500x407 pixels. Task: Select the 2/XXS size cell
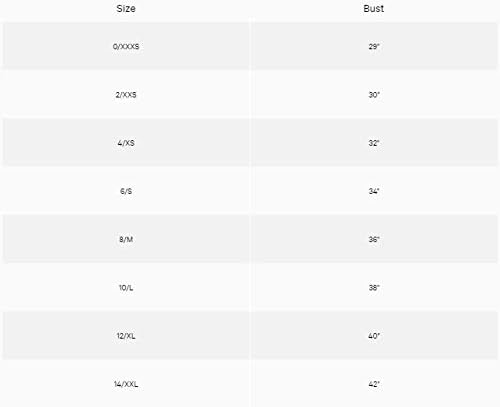(126, 95)
